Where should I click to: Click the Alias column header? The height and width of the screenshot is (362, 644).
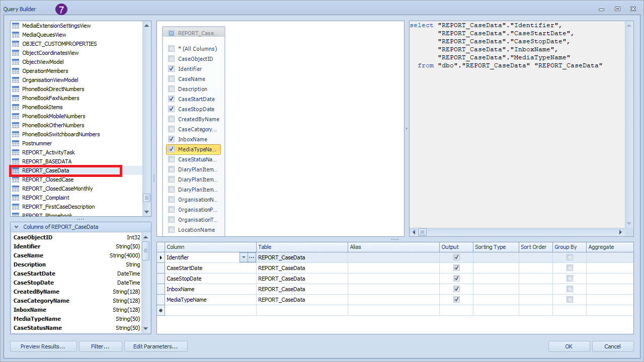(394, 247)
